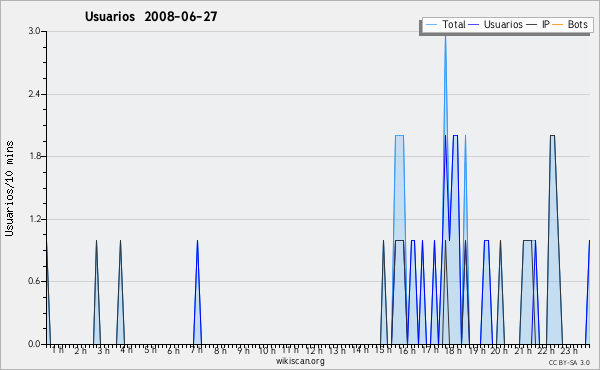
Task: Click the 3.0 y-axis value
Action: tap(34, 31)
